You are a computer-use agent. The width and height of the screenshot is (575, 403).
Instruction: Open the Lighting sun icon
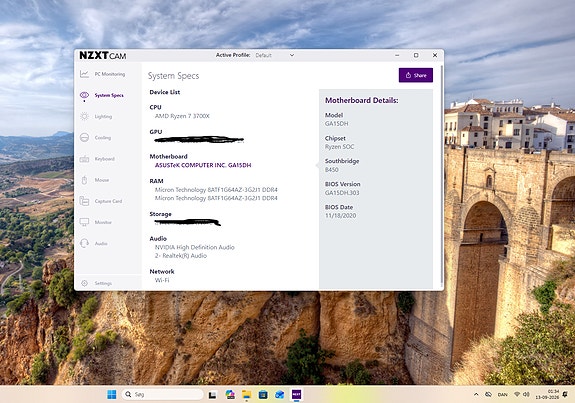tap(84, 116)
